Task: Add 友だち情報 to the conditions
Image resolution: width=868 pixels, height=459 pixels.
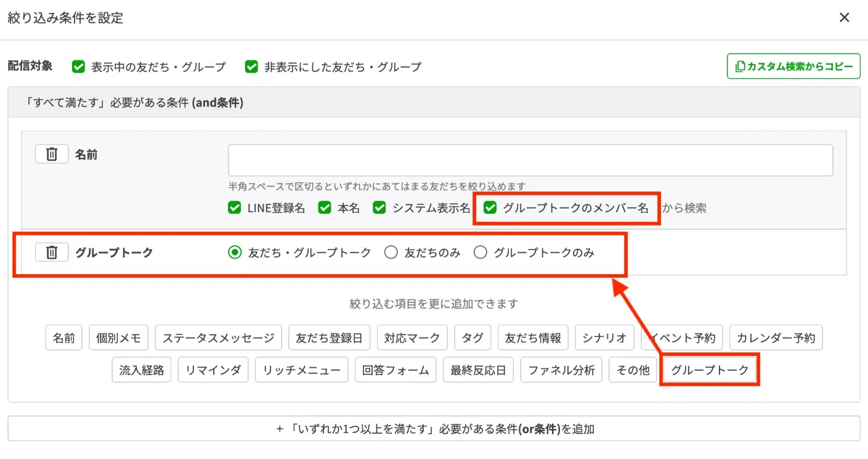Action: point(533,338)
